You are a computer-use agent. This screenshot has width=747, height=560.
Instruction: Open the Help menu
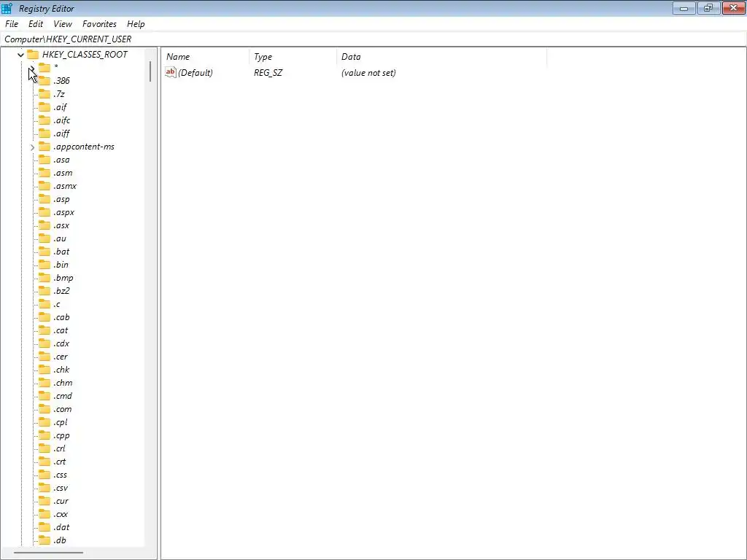coord(136,24)
